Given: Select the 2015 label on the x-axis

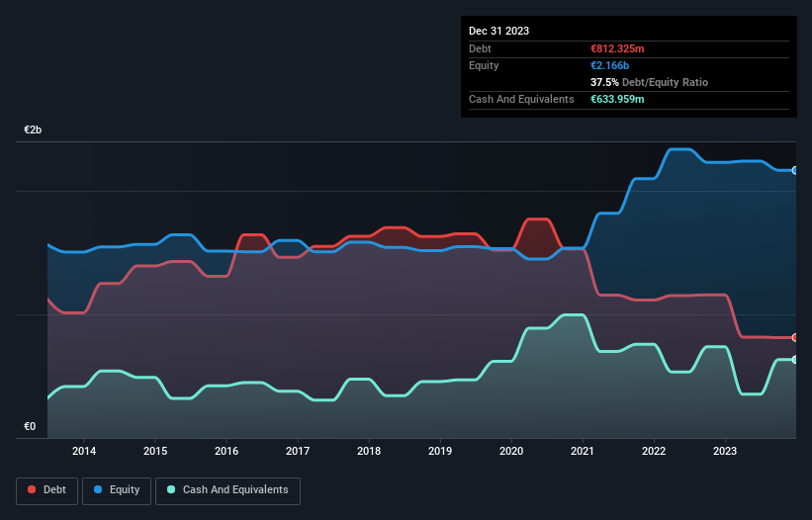Looking at the screenshot, I should (x=155, y=451).
